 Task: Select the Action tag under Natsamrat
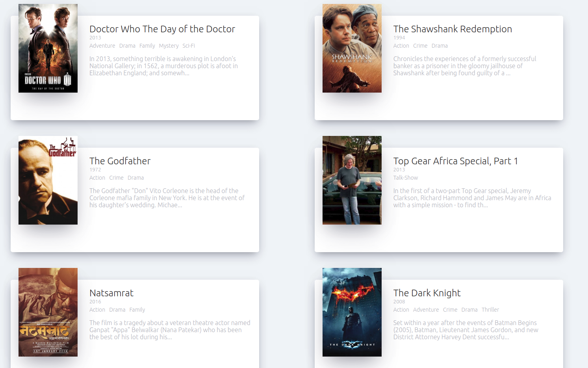coord(97,310)
